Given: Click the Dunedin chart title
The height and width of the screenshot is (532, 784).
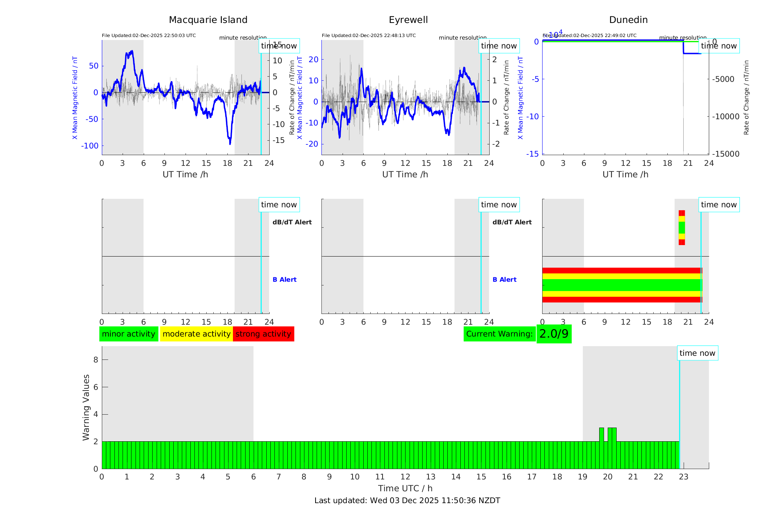Looking at the screenshot, I should pos(628,20).
